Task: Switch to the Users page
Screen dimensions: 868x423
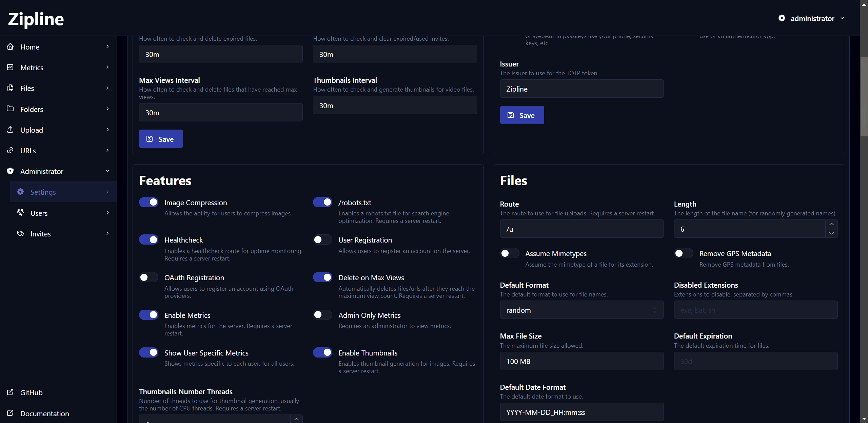Action: coord(39,213)
